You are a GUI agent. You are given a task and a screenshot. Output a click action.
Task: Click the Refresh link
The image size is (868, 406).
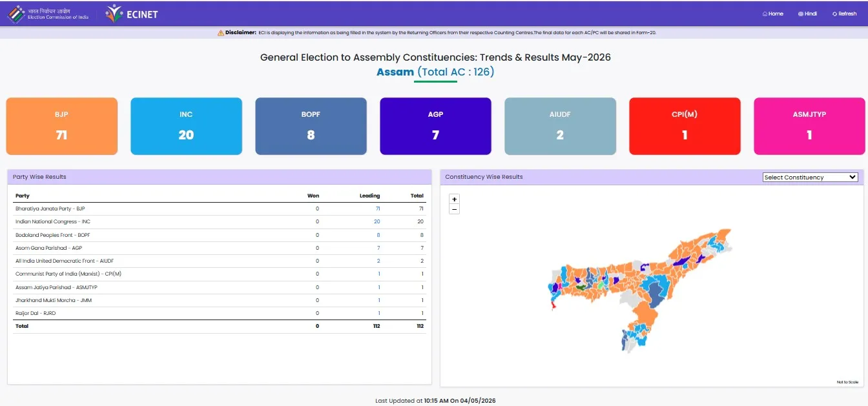[844, 14]
